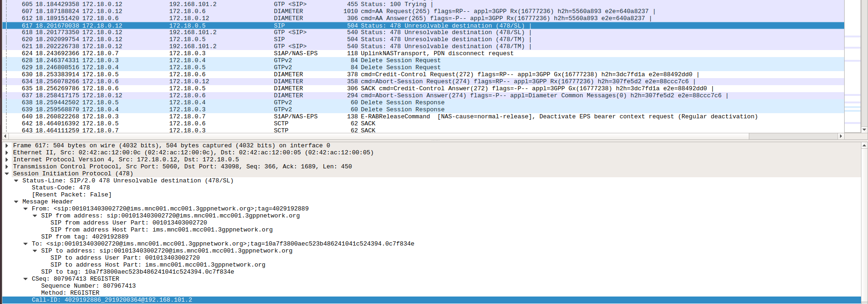Image resolution: width=868 pixels, height=304 pixels.
Task: Select packet 642 SCTP SACK row
Action: (x=423, y=123)
